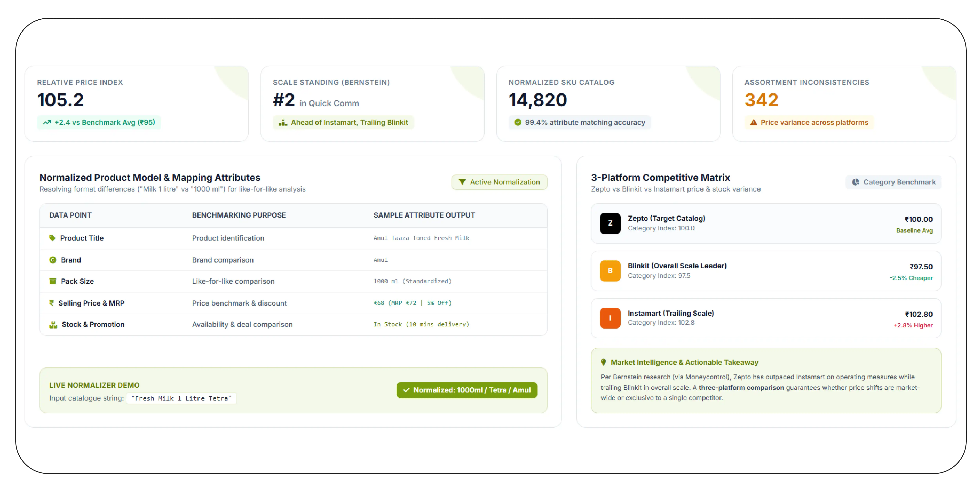Click the green checkmark icon beside 99.4% accuracy
This screenshot has width=980, height=486.
coord(518,122)
